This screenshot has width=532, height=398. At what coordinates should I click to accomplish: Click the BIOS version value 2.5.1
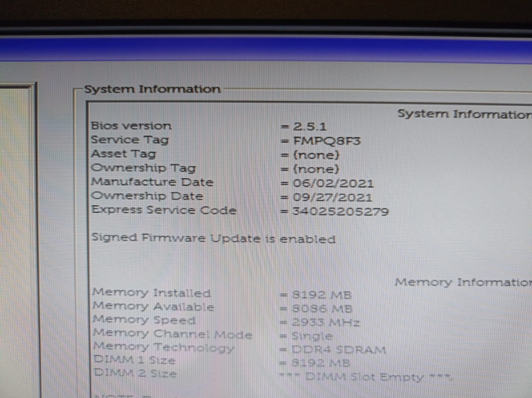click(x=310, y=126)
